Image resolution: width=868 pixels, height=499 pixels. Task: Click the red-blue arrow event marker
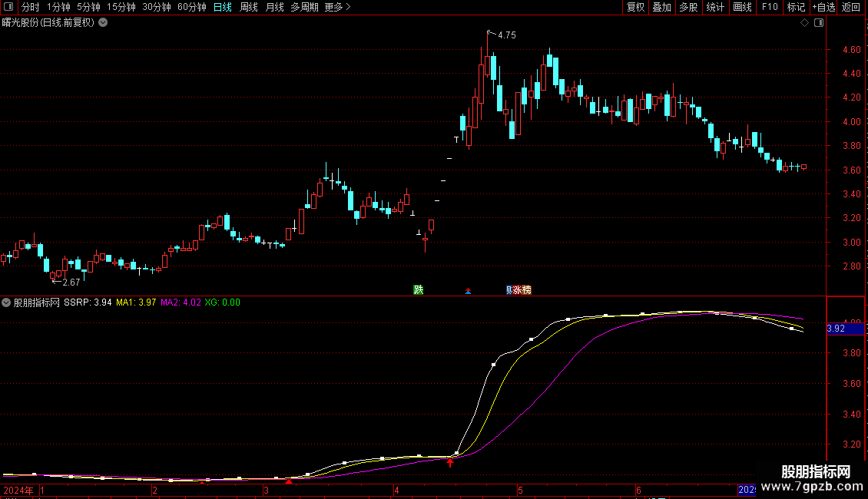coord(469,291)
